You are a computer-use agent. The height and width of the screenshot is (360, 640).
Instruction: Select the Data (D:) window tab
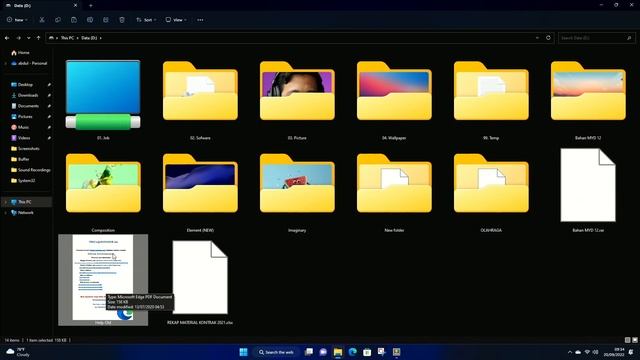(41, 6)
